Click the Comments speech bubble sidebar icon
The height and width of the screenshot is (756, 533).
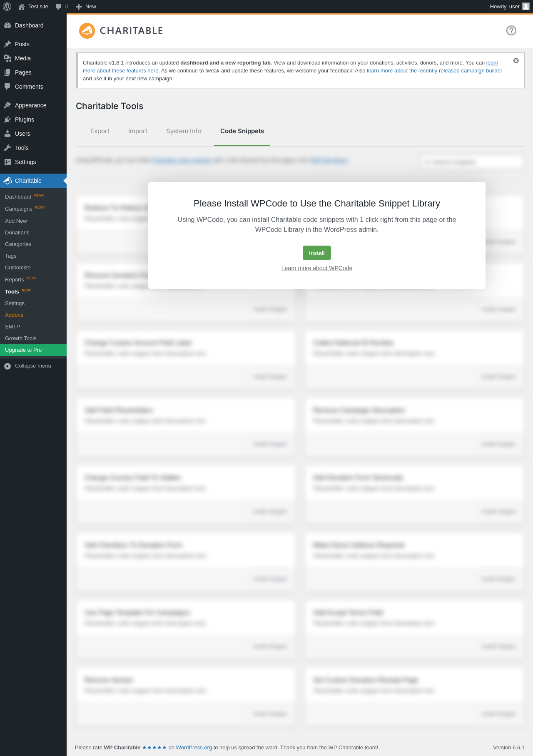coord(7,87)
